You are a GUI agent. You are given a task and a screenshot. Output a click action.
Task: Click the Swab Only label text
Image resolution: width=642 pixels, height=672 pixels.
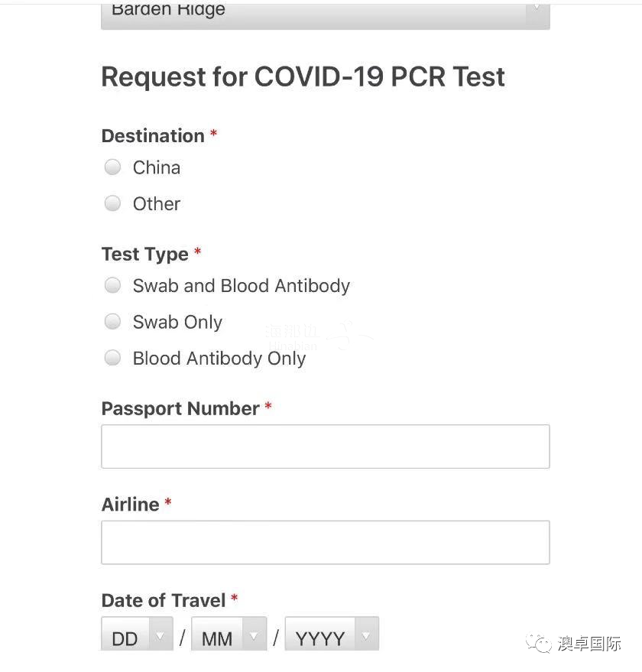(x=177, y=323)
